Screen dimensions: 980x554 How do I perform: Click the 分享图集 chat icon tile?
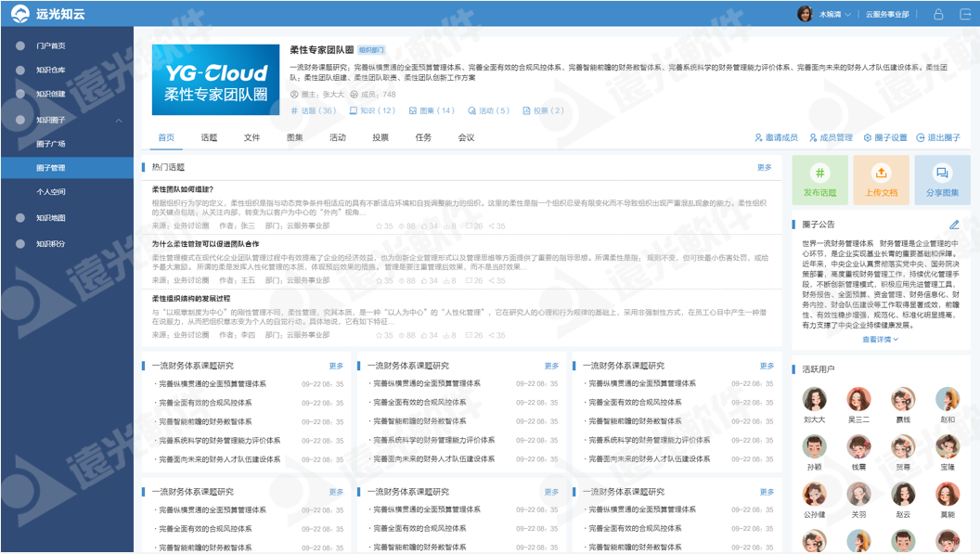click(x=942, y=180)
